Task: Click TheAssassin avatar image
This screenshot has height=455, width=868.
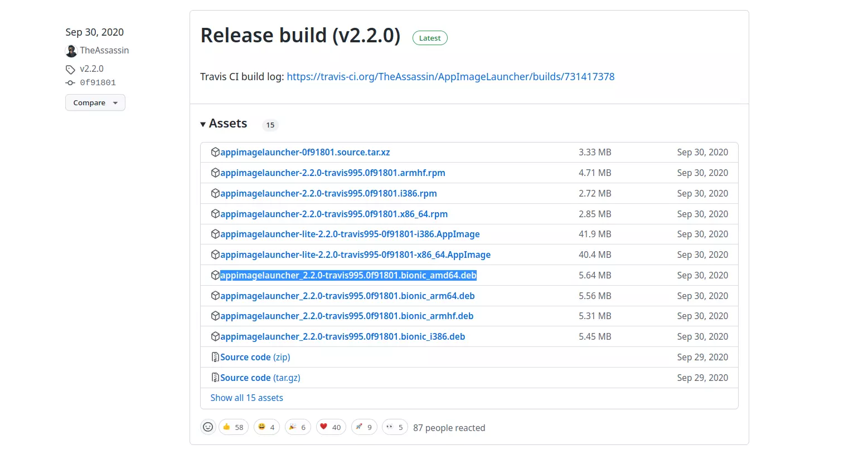Action: click(x=71, y=51)
